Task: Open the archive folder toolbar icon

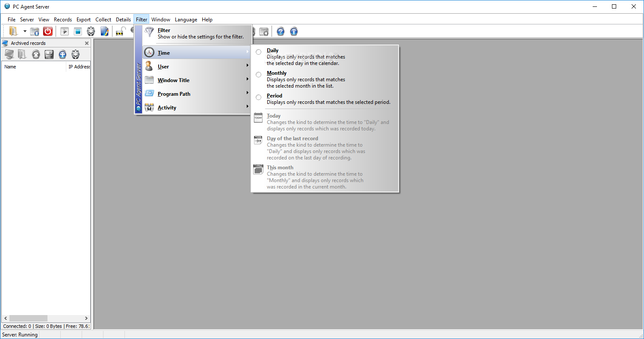Action: [x=14, y=31]
